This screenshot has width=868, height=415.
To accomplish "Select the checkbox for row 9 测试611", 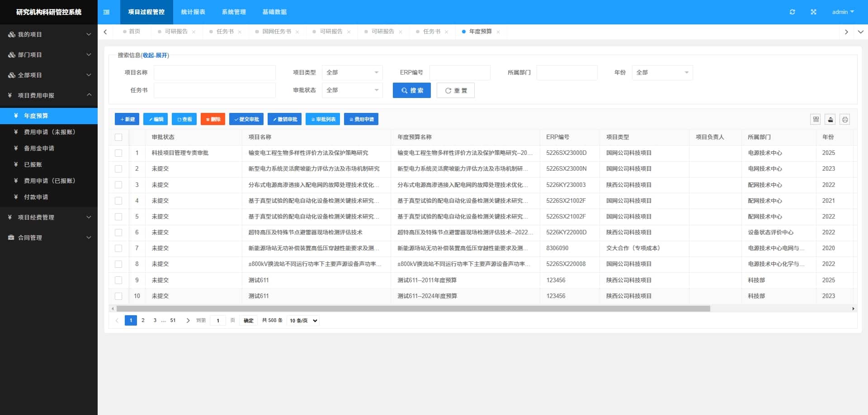I will tap(118, 280).
